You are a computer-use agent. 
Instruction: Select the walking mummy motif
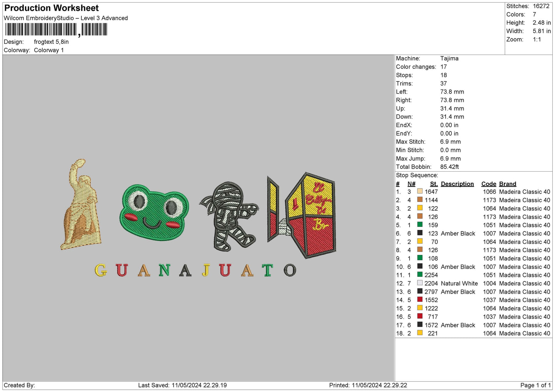229,217
